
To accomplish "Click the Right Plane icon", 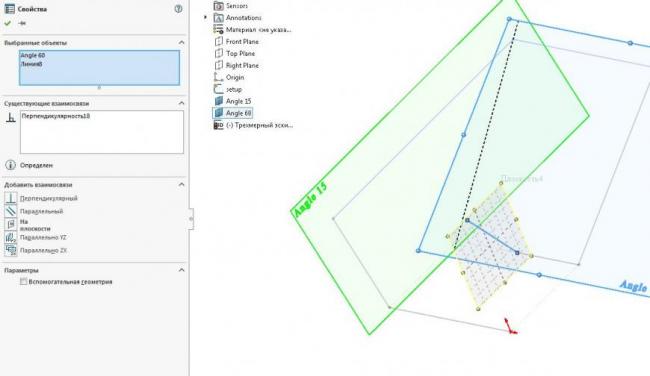I will coord(218,65).
